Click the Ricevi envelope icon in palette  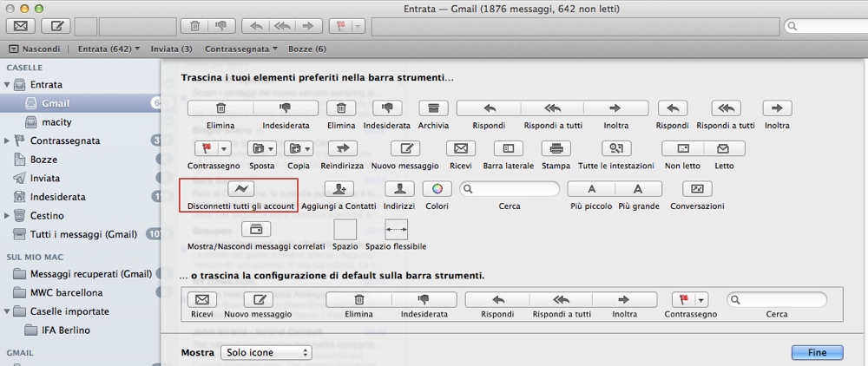[461, 148]
